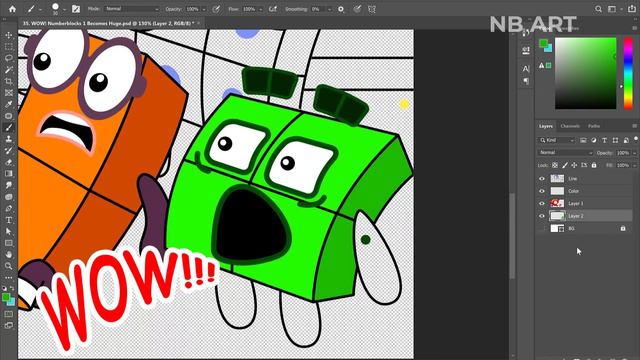Toggle pressure for size
640x360 pixels.
click(x=357, y=9)
